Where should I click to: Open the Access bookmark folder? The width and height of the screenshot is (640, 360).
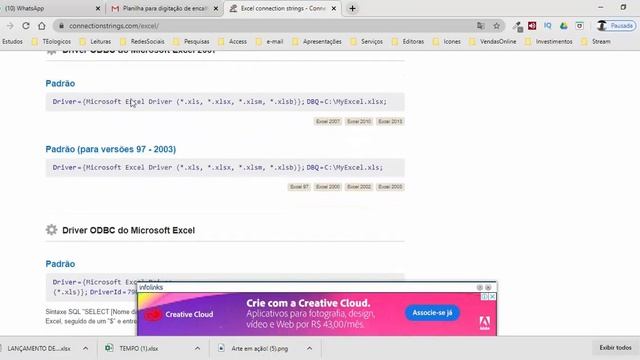click(233, 42)
